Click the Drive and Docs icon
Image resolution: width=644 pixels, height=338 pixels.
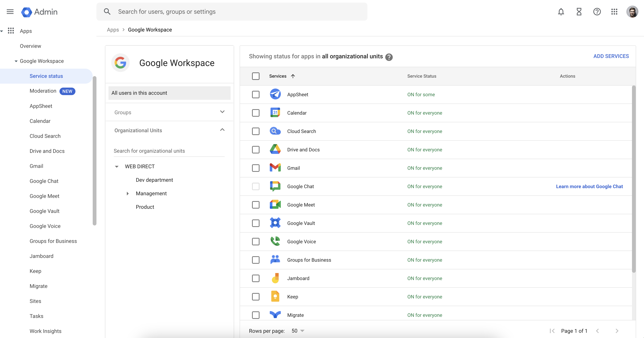(x=275, y=149)
